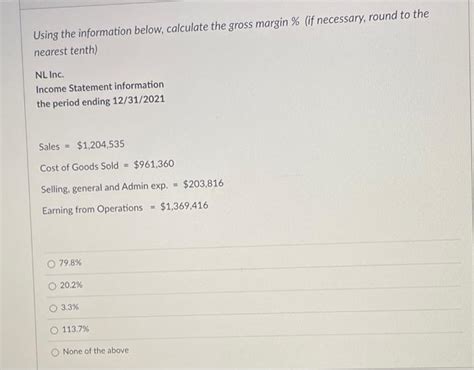Click the 3.3% answer label text
Screen dimensions: 474x370
(x=70, y=307)
